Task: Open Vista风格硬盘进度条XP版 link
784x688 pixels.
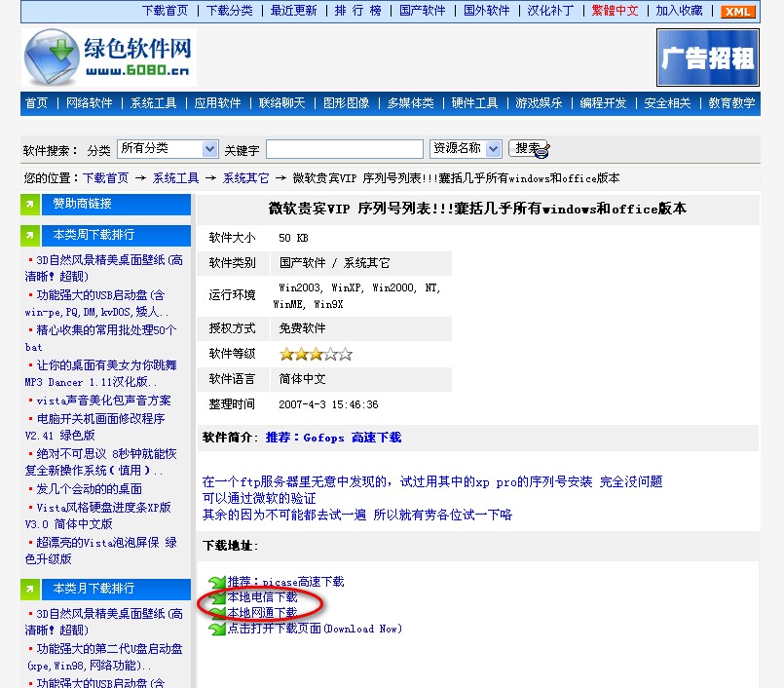Action: [x=98, y=516]
